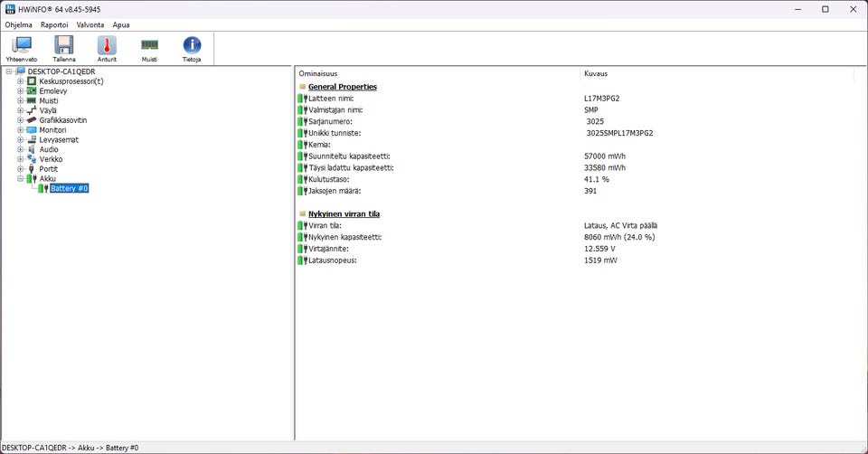Screen dimensions: 868x454
Task: Click the Väylä bus icon in tree
Action: pyautogui.click(x=32, y=110)
